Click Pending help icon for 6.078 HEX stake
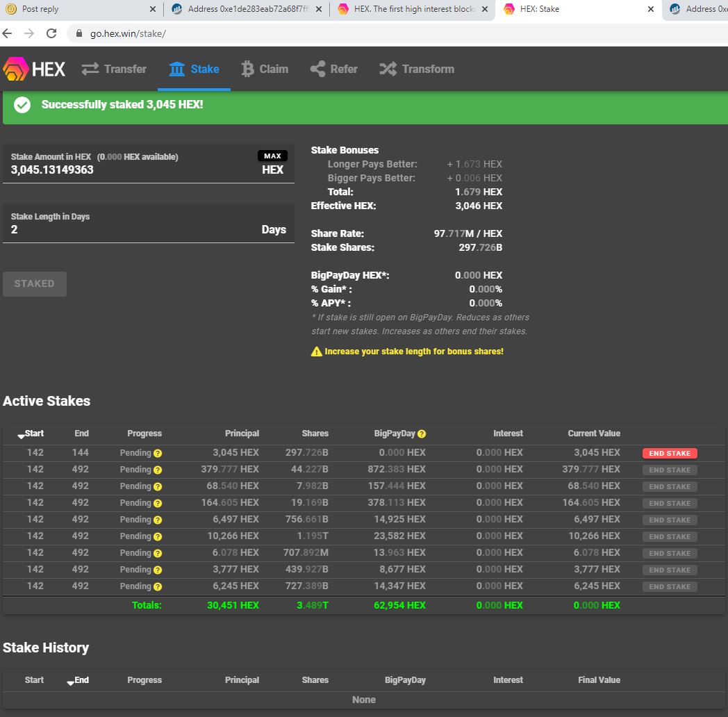 tap(158, 554)
